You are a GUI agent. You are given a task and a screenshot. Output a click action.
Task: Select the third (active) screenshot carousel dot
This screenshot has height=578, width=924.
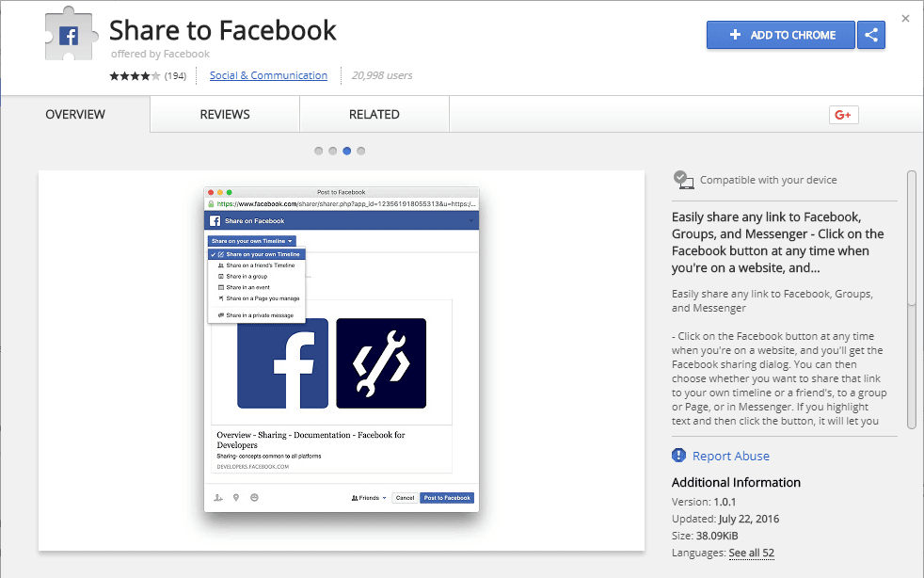[347, 151]
